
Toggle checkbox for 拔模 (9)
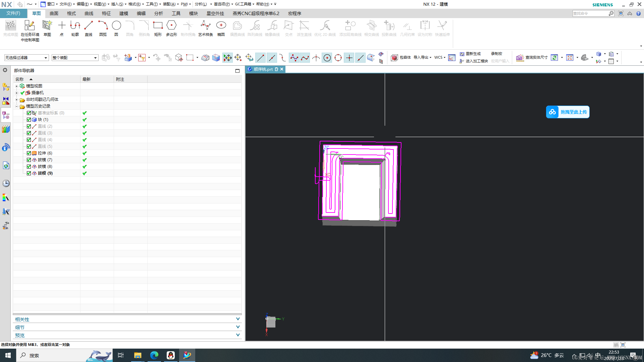[x=29, y=173]
